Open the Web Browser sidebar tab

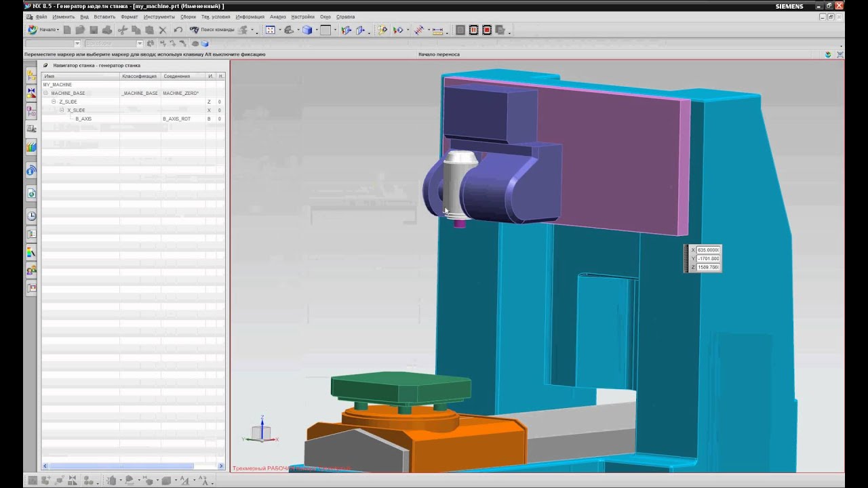pyautogui.click(x=31, y=193)
